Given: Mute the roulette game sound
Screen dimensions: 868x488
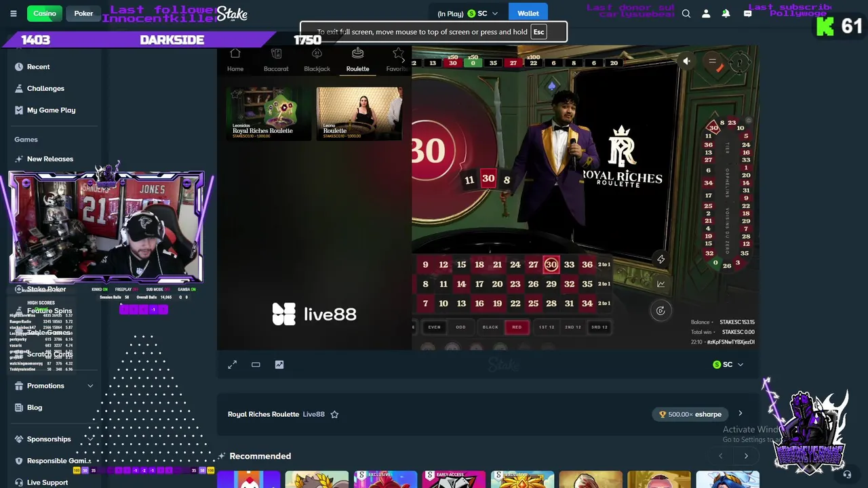Looking at the screenshot, I should [x=686, y=62].
